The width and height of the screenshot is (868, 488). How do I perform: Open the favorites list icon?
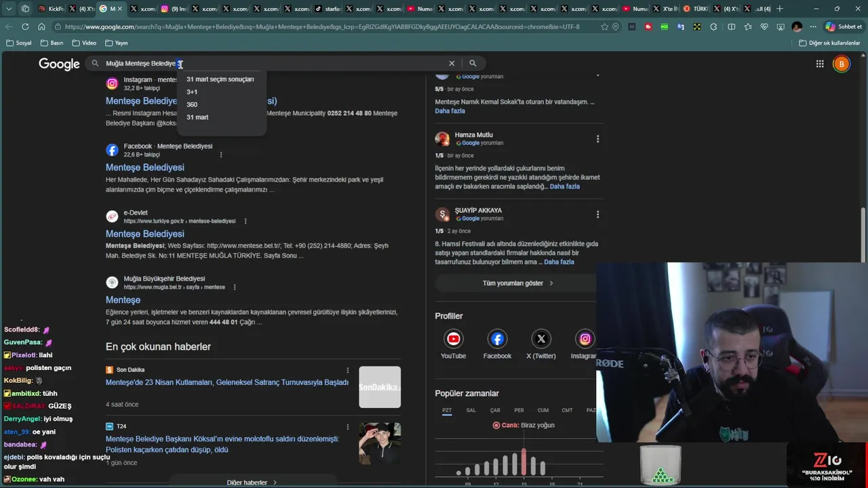tap(748, 26)
